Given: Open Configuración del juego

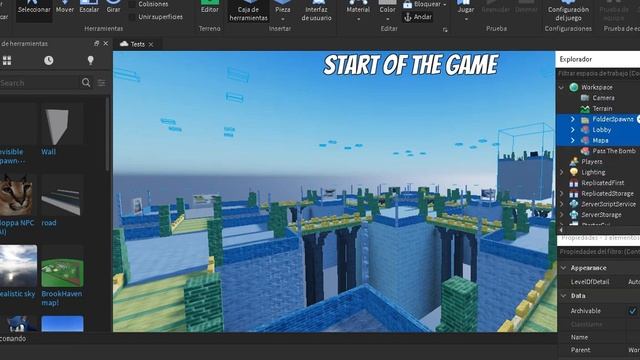Looking at the screenshot, I should (x=568, y=11).
